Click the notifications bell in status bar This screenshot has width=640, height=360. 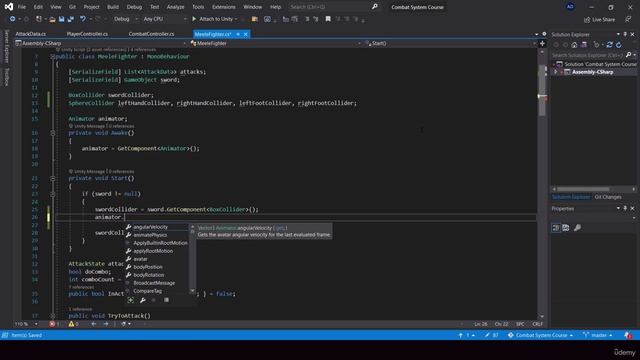(x=628, y=335)
